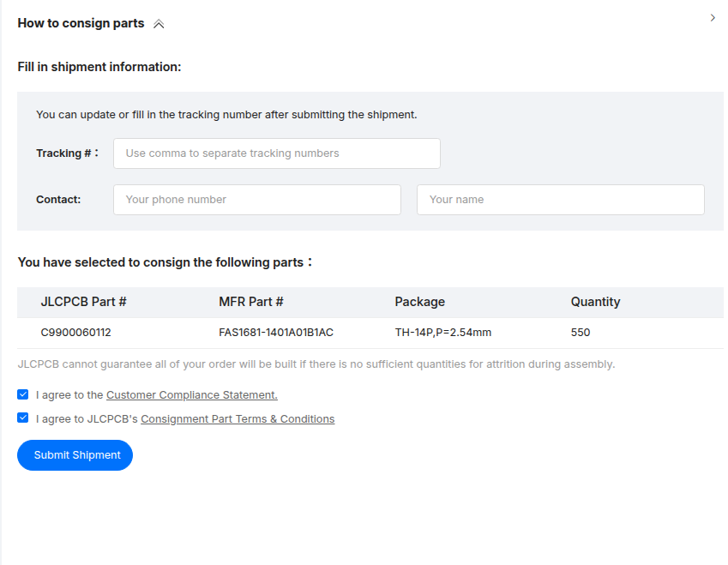Click the MFR Part # column header
The image size is (728, 565).
point(251,302)
